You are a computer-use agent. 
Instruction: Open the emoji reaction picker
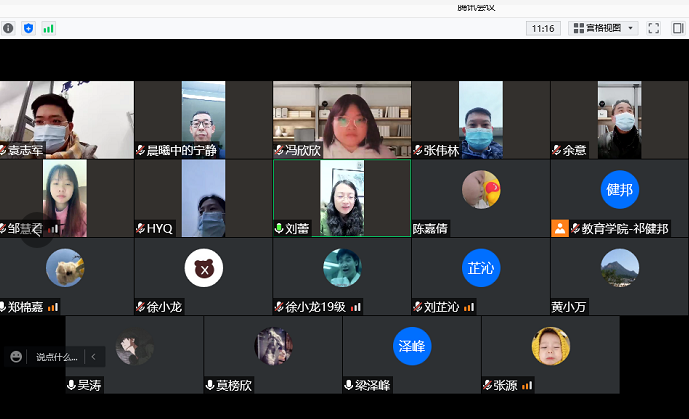[16, 356]
